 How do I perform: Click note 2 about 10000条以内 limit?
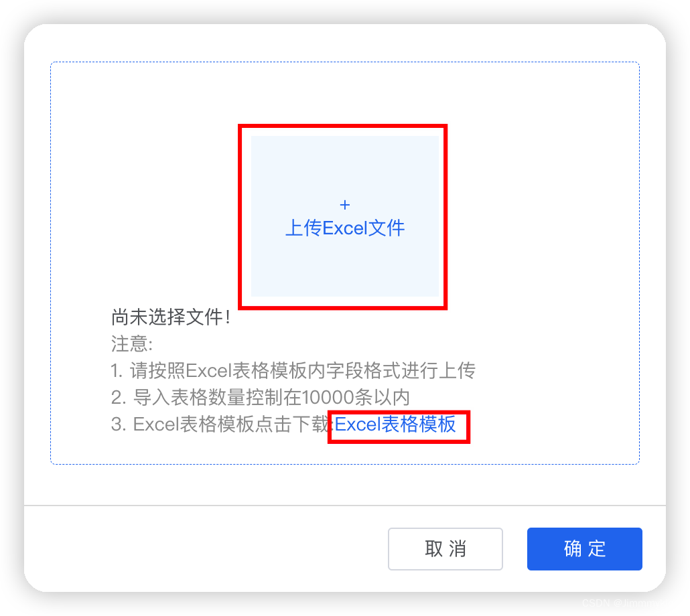[261, 398]
